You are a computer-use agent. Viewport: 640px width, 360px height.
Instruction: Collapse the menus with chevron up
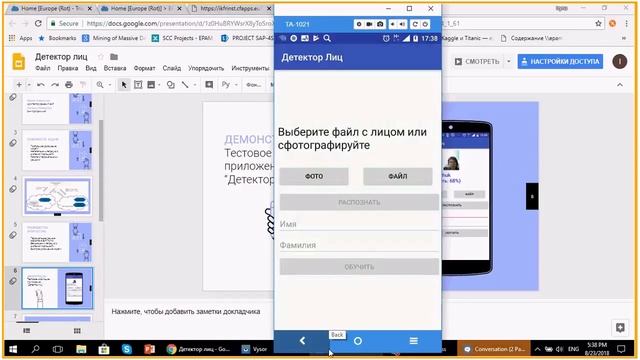click(620, 85)
